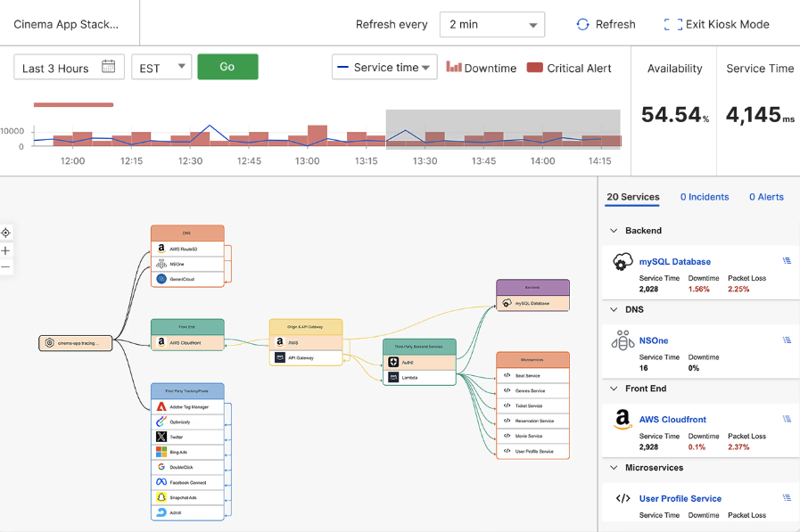Toggle the Critical Alert legend swatch
The width and height of the screenshot is (800, 532).
(x=535, y=67)
